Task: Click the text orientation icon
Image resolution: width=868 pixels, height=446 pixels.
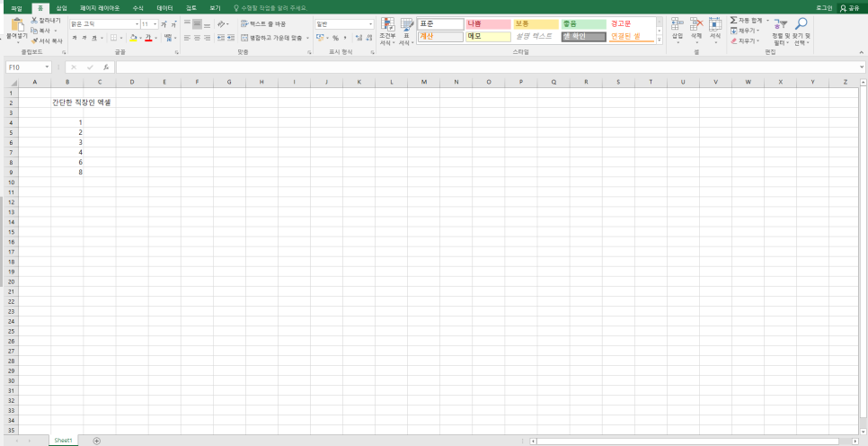Action: 221,24
